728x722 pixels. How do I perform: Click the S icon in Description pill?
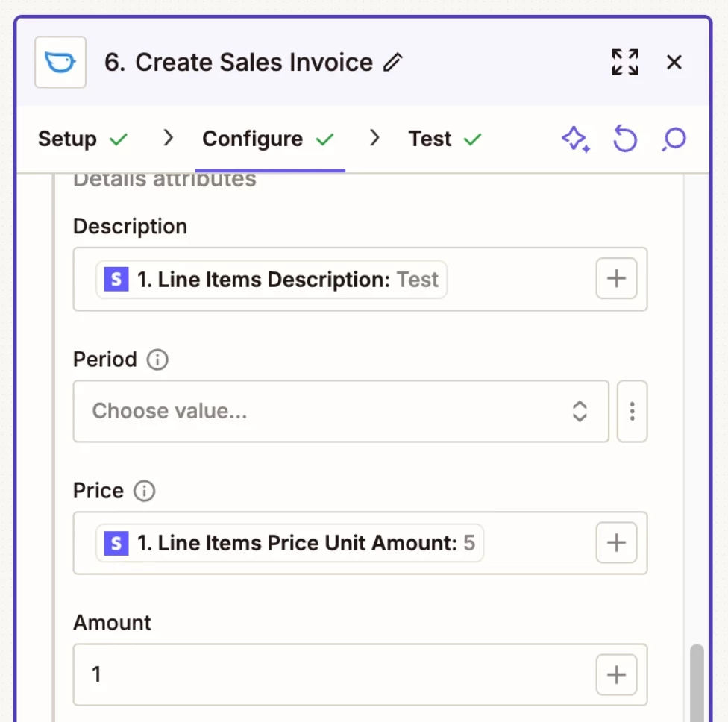[116, 280]
